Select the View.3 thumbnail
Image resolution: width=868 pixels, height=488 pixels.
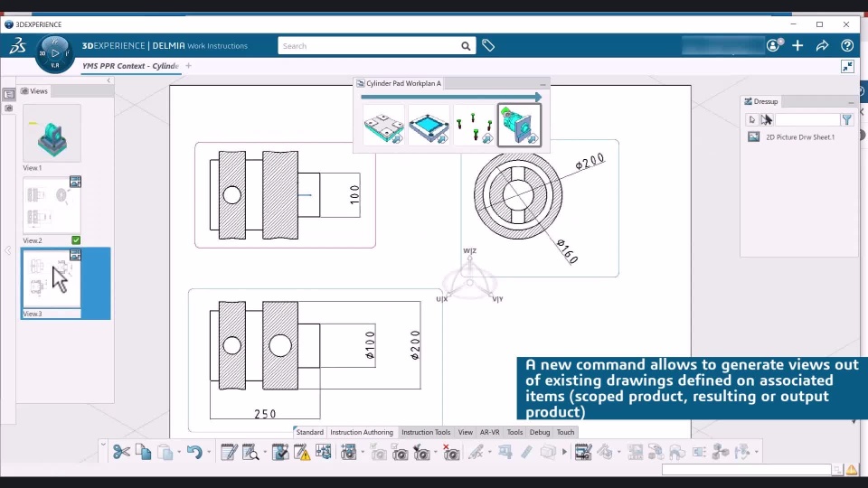[x=52, y=278]
